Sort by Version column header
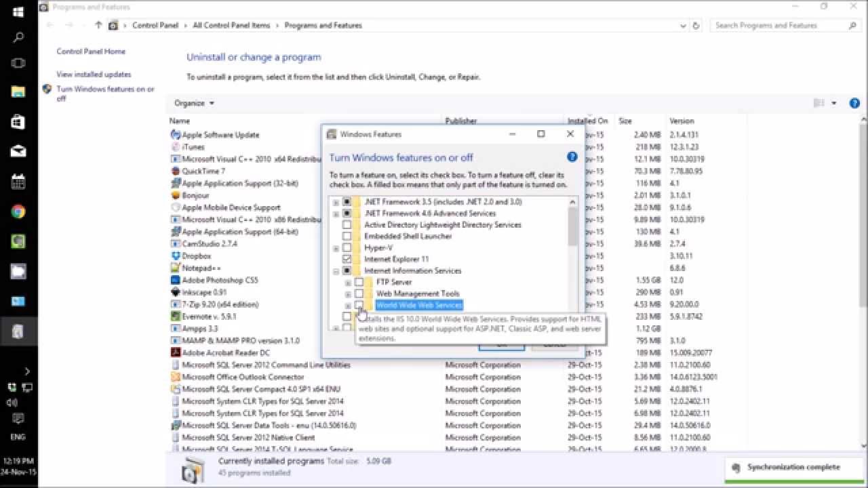The width and height of the screenshot is (868, 488). (682, 121)
